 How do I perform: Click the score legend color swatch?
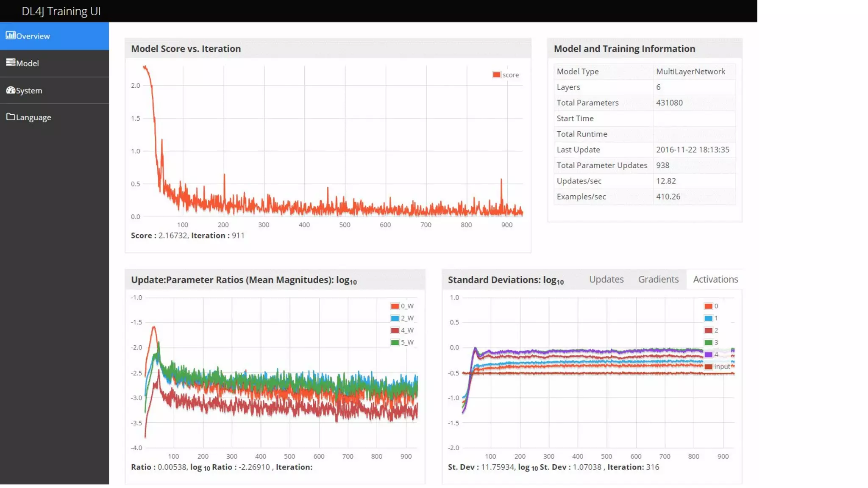click(496, 75)
